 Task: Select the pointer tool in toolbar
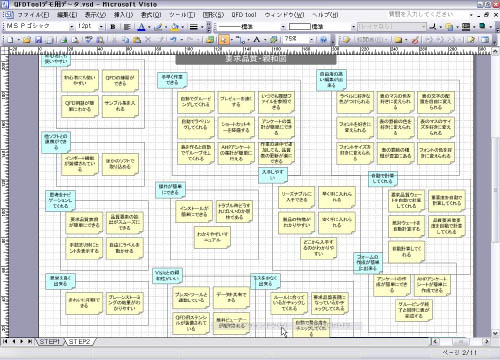pyautogui.click(x=224, y=40)
